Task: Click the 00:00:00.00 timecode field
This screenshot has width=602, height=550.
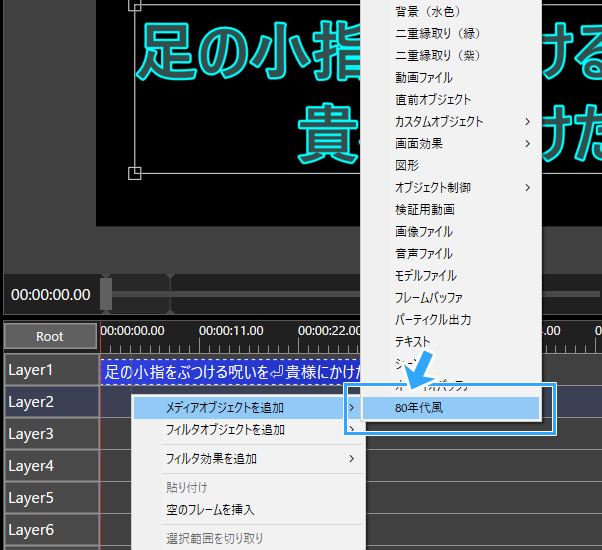Action: [x=50, y=295]
